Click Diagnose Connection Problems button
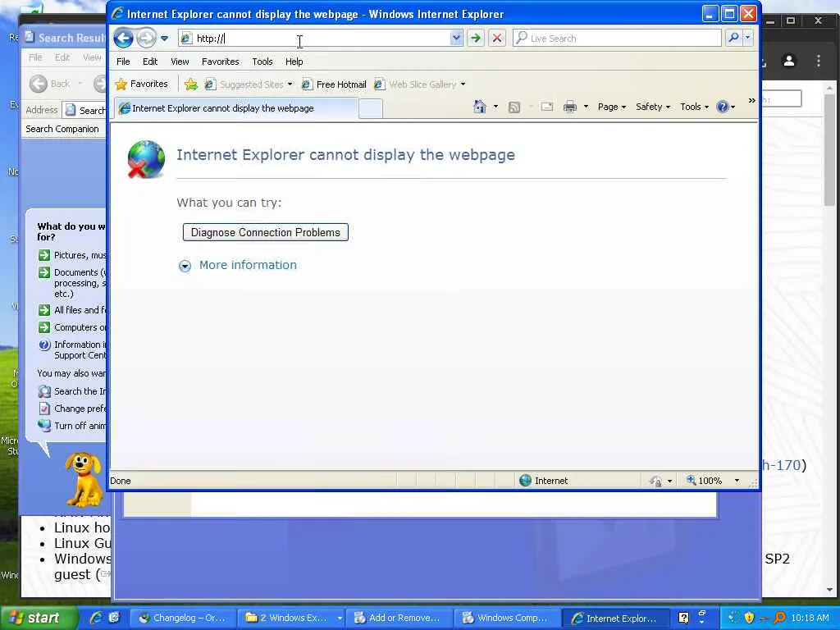 (265, 232)
